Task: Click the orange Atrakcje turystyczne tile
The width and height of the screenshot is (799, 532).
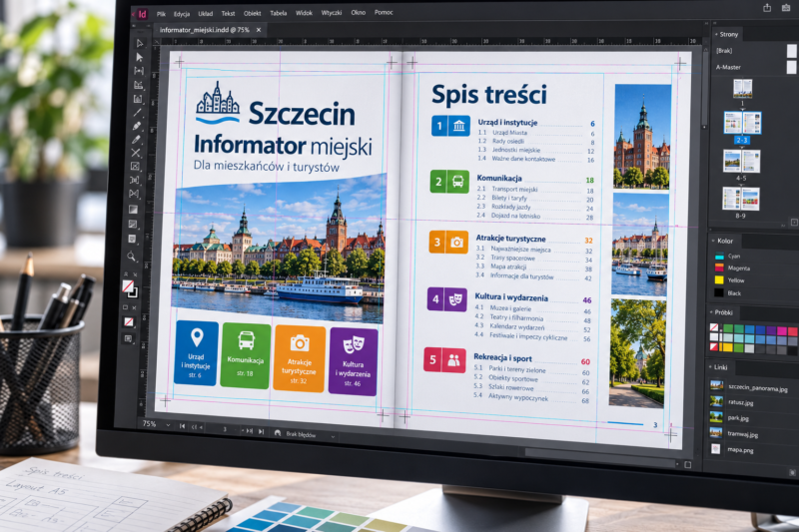Action: [x=299, y=358]
